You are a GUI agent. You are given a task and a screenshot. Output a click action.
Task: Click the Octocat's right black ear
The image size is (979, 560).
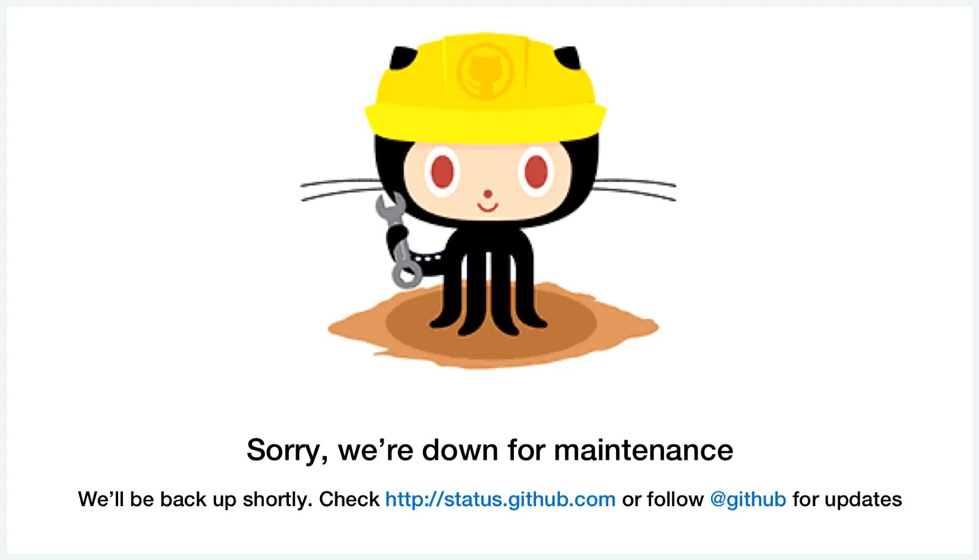coord(568,58)
